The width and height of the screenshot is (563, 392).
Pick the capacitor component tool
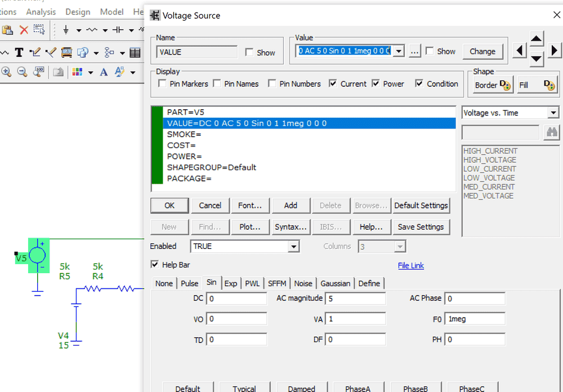tap(118, 29)
